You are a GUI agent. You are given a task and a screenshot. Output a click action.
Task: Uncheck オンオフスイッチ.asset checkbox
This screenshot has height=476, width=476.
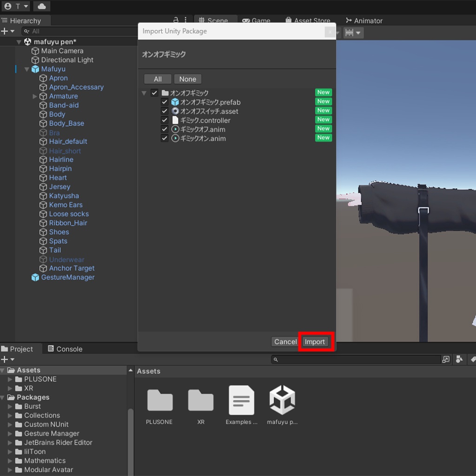point(165,111)
